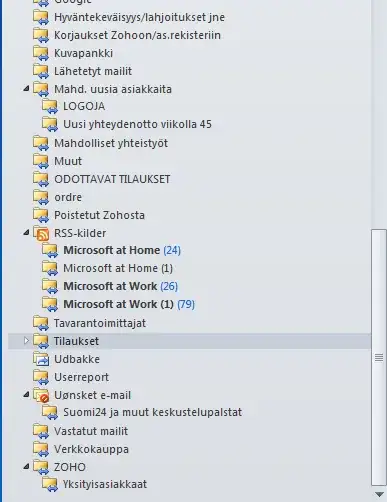Select Mahdolliset yhteistyöt folder
The height and width of the screenshot is (502, 387).
111,143
